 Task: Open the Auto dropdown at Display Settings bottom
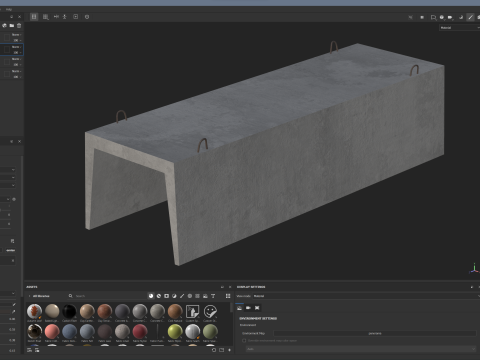coord(361,349)
